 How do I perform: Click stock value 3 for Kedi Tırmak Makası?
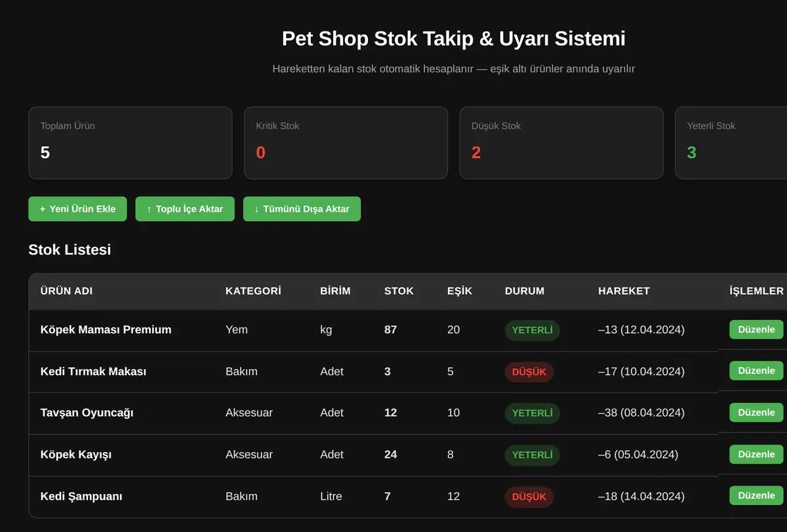tap(388, 371)
